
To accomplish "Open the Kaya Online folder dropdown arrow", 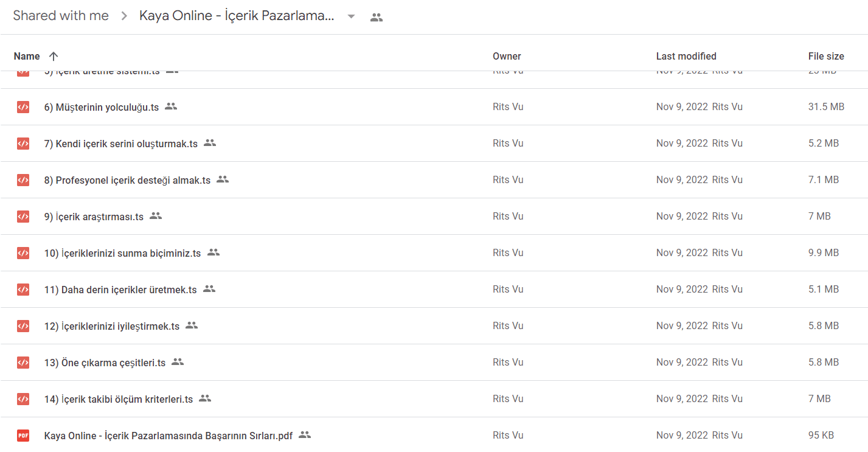I will 351,16.
